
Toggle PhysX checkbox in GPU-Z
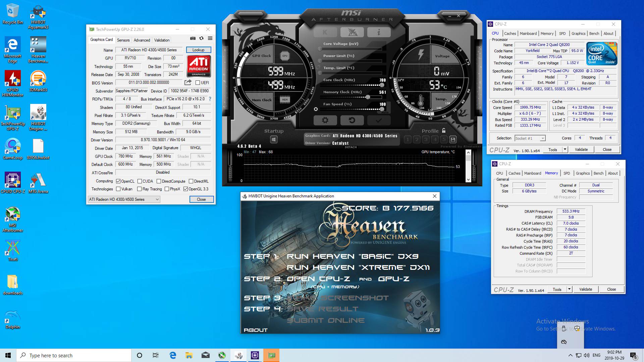167,189
